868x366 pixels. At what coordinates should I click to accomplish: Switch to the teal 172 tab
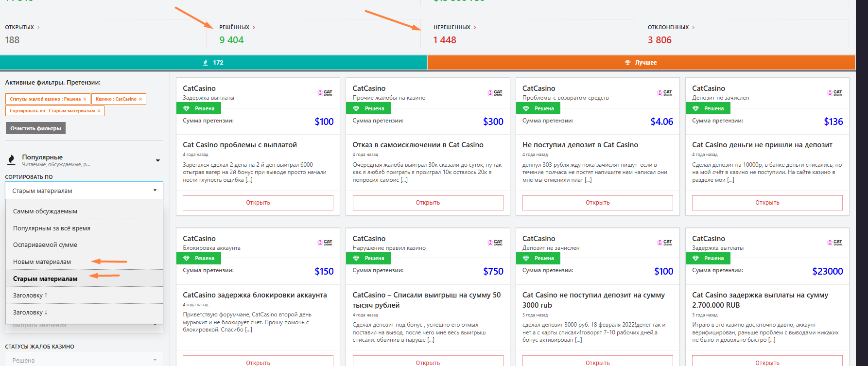click(x=213, y=63)
